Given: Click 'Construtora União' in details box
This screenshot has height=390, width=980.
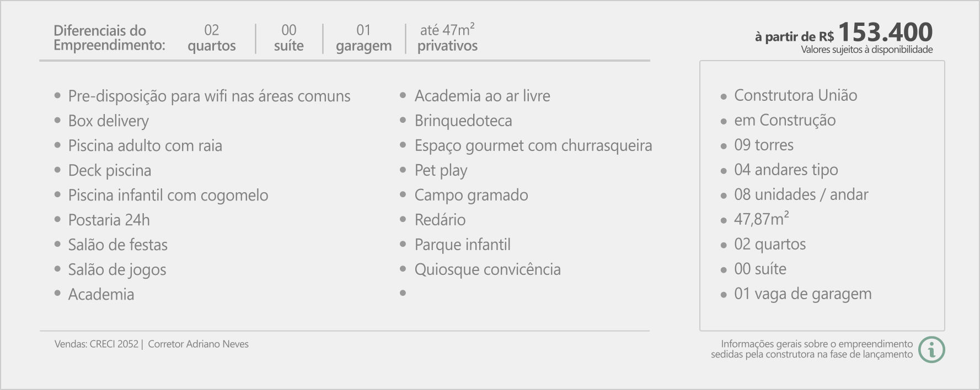Looking at the screenshot, I should (x=796, y=95).
